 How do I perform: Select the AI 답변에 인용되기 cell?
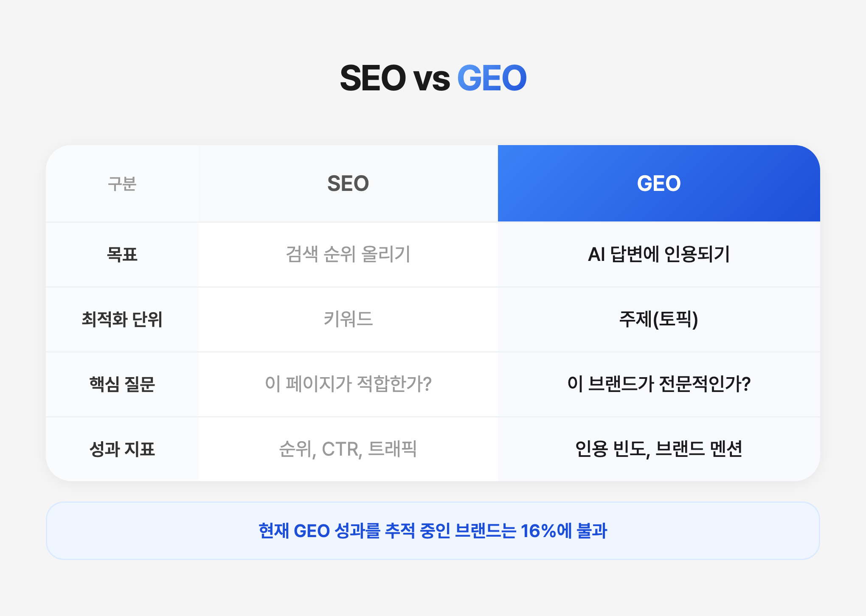coord(659,255)
